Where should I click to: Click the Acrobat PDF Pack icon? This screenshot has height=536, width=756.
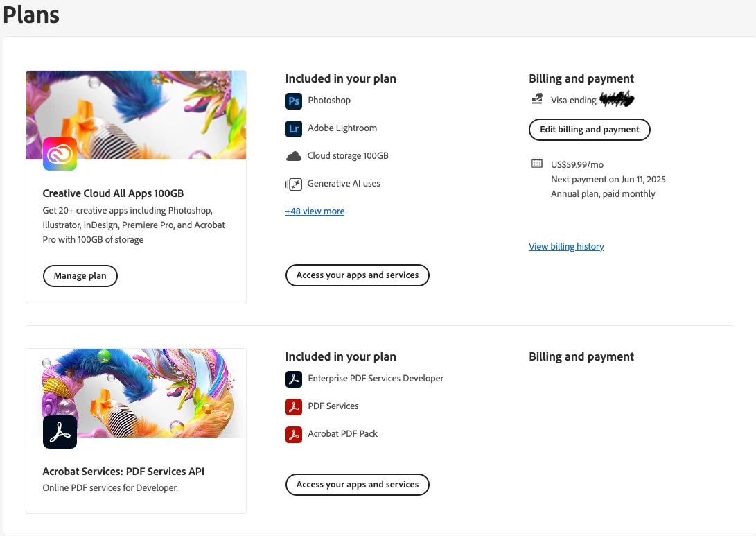294,435
